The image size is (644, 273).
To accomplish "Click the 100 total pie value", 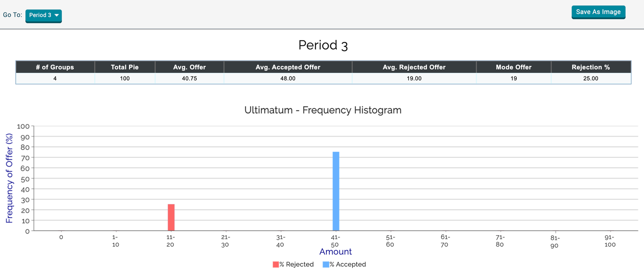I will 125,79.
